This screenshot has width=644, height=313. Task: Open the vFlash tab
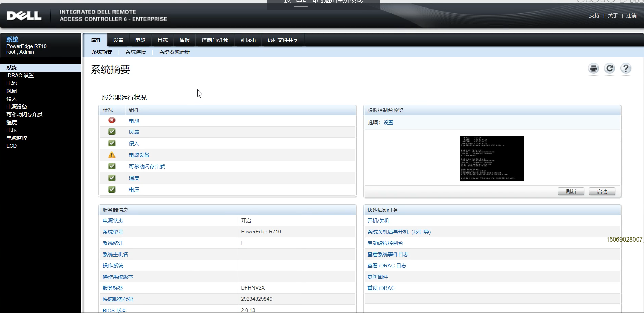pos(248,40)
